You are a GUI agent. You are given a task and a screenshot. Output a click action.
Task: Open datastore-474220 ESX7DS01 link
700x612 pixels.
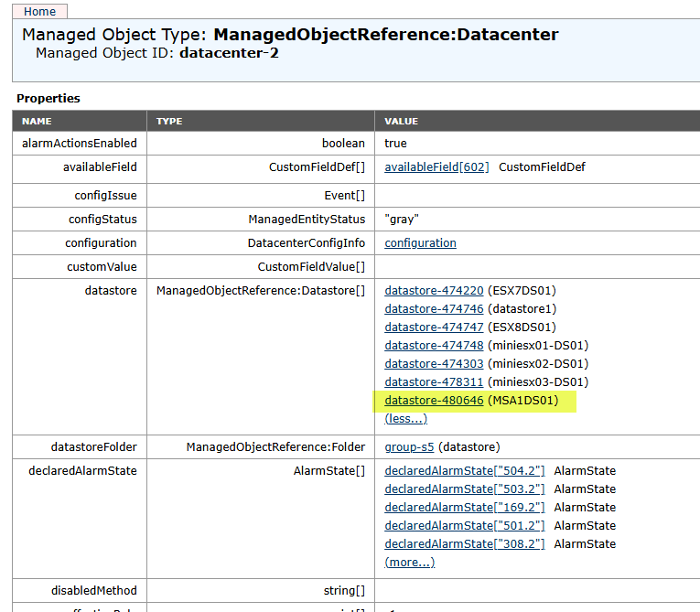point(434,291)
